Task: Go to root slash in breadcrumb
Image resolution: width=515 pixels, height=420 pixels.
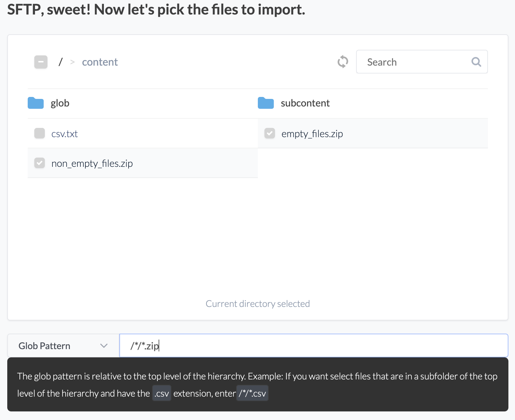Action: pyautogui.click(x=60, y=62)
